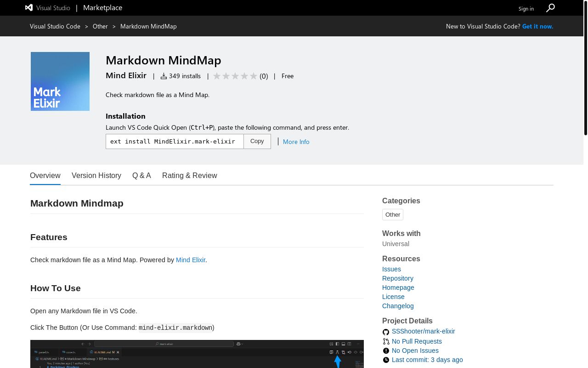Viewport: 588px width, 368px height.
Task: Select the mind map icon marked by the blue arrow
Action: pos(338,352)
